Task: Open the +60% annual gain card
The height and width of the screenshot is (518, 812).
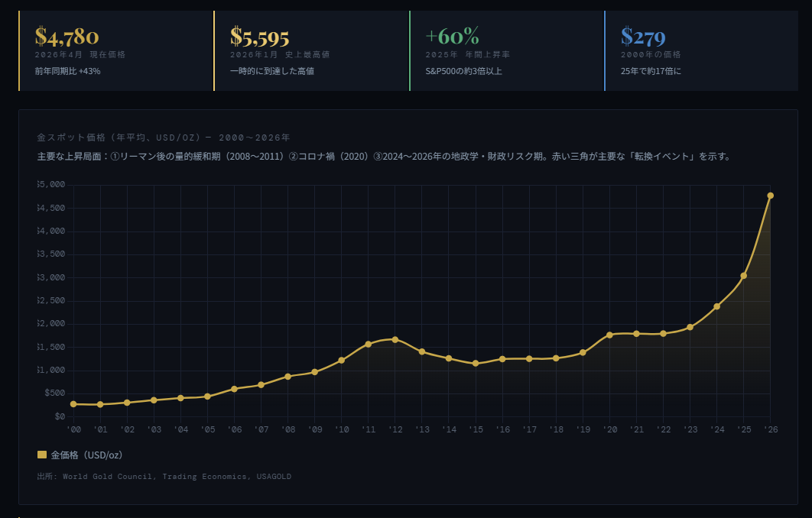Action: click(506, 51)
